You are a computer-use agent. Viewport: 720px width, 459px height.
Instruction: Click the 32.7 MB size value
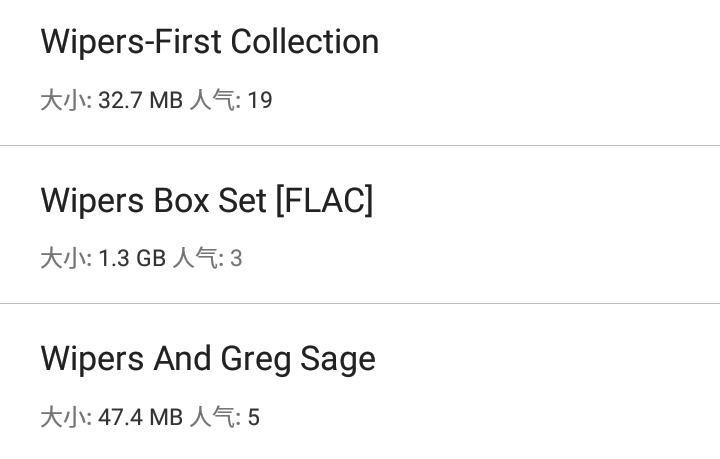tap(140, 101)
